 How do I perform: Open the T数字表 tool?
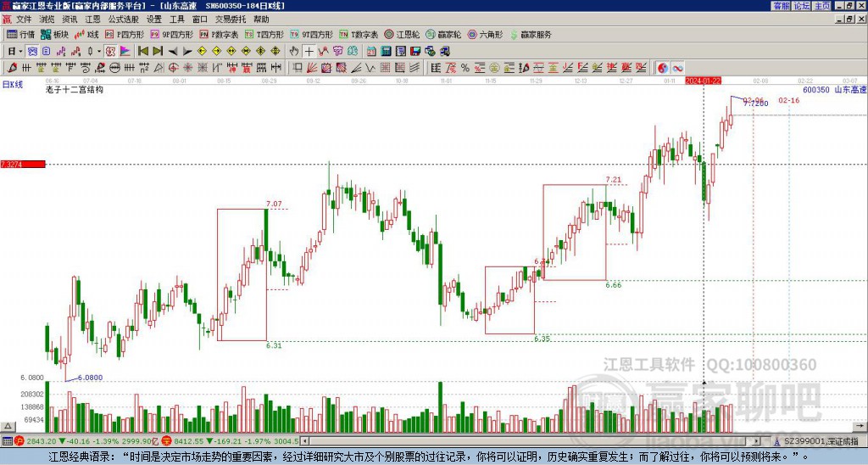point(359,34)
